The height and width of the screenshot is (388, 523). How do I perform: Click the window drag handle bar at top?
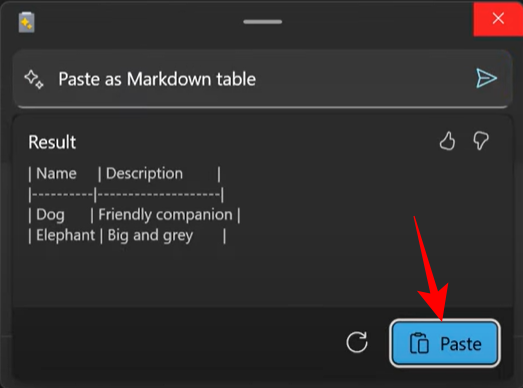tap(263, 22)
